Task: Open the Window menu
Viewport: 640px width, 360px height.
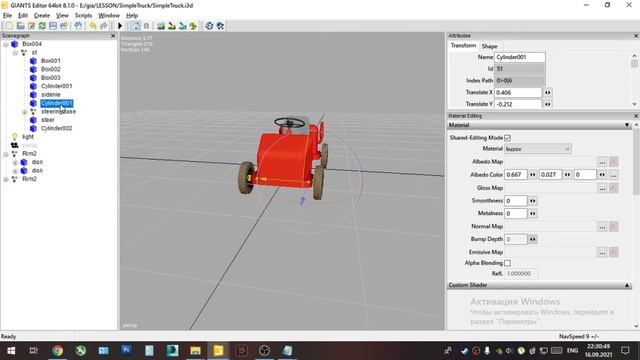Action: pos(109,15)
